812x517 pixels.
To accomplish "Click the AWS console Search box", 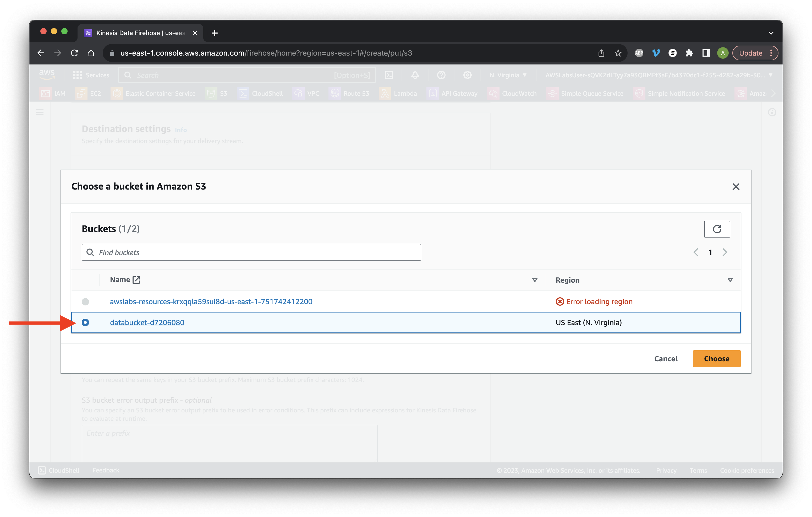I will [247, 75].
